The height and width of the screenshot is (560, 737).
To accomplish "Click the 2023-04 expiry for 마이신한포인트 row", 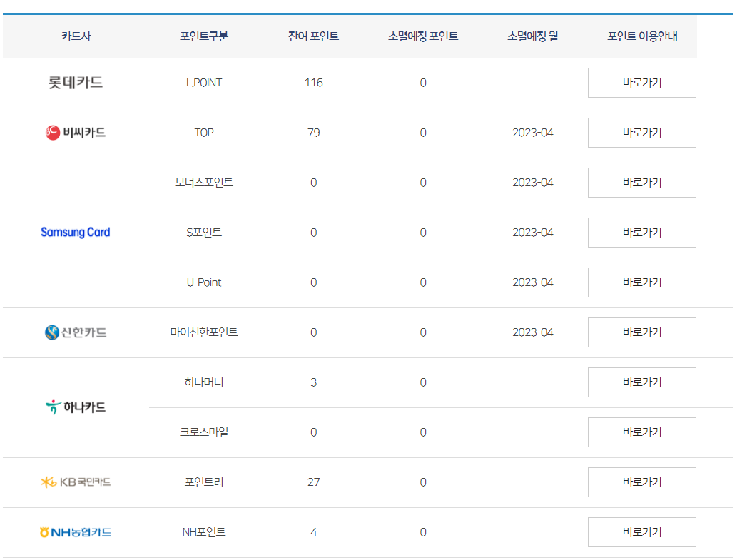I will click(532, 332).
